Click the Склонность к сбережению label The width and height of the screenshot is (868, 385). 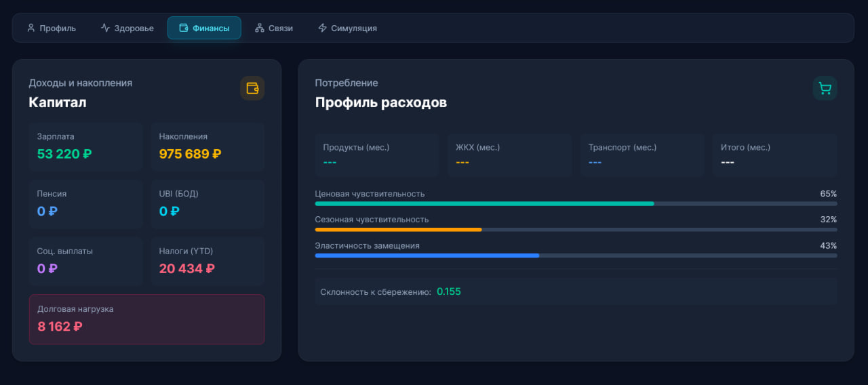tap(376, 292)
